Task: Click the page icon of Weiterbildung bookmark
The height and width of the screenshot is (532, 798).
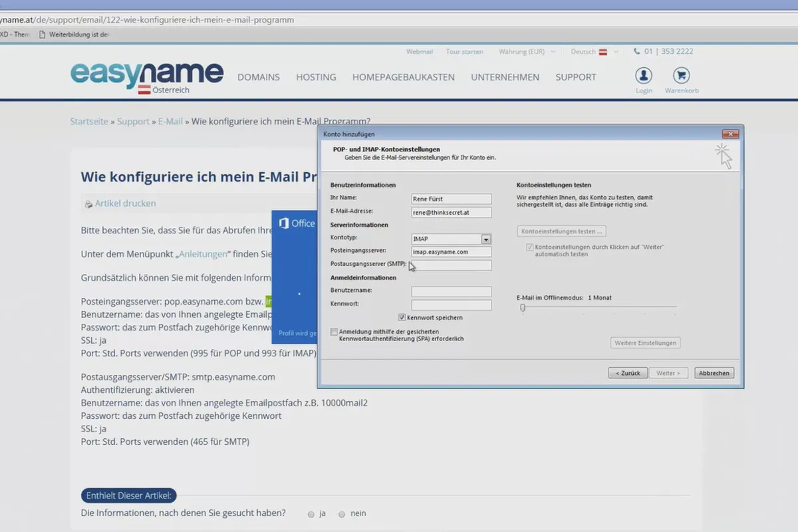Action: pos(43,35)
